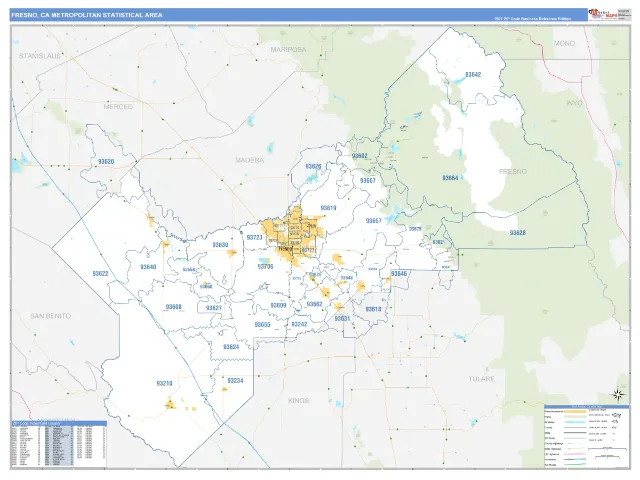This screenshot has width=640, height=480.
Task: Click ZIP code 93242
Action: tap(299, 324)
